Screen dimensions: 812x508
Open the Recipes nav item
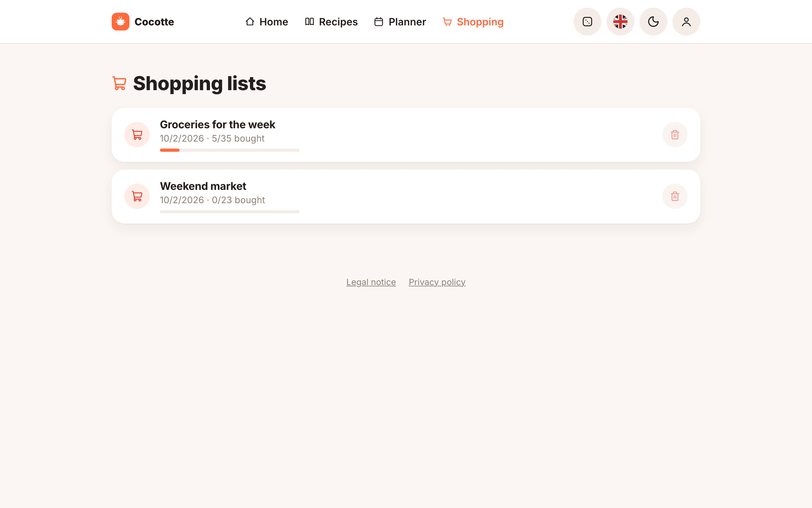[331, 22]
